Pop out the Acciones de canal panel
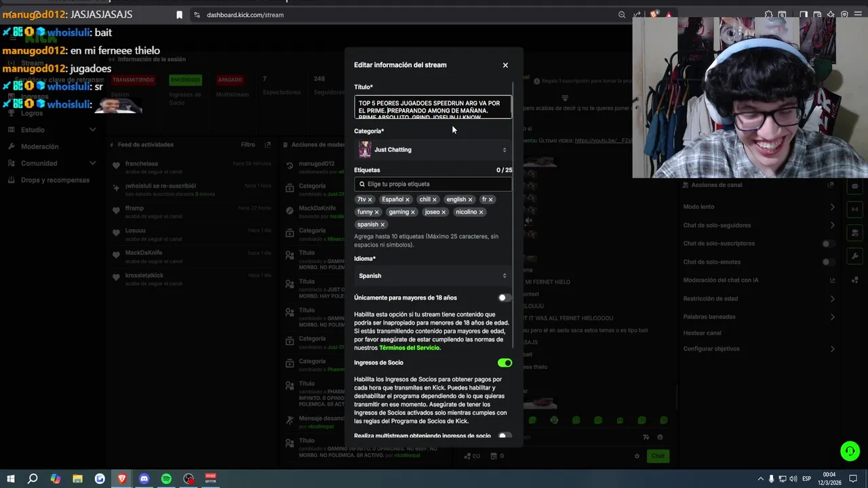868x488 pixels. click(831, 185)
